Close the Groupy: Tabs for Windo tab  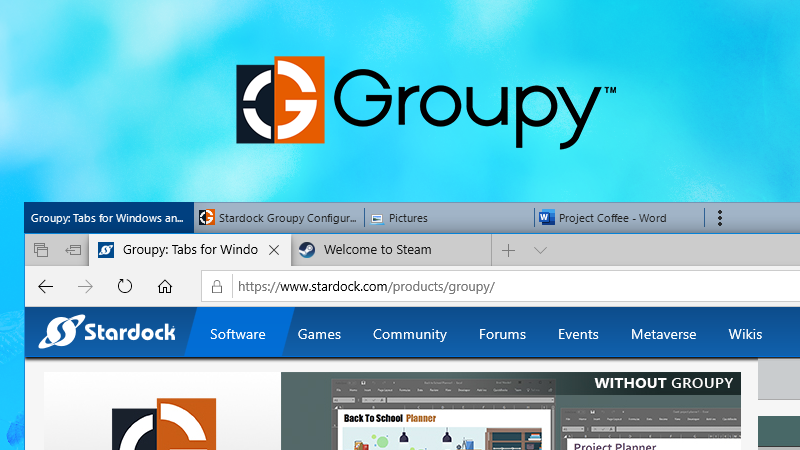coord(274,250)
